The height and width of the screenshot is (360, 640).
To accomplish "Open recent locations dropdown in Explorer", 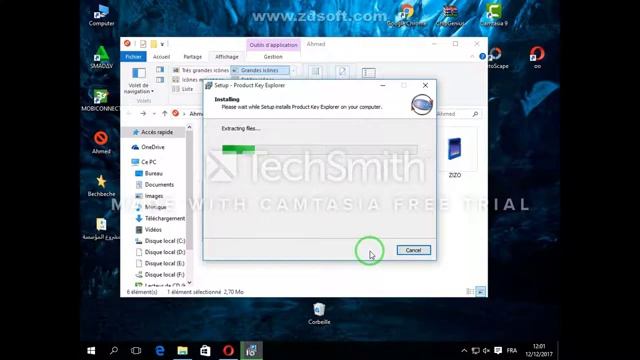I will click(154, 113).
